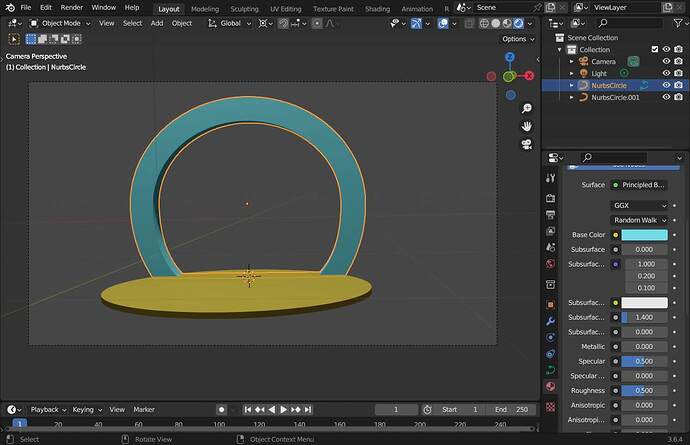Open the Render menu
Viewport: 690px width, 445px height.
point(71,7)
